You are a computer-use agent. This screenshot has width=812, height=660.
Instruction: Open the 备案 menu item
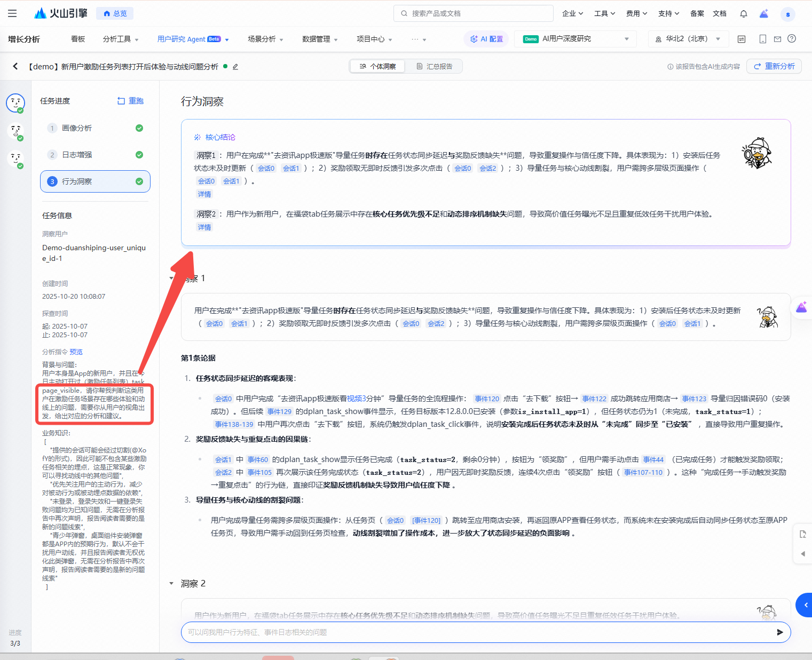(697, 13)
